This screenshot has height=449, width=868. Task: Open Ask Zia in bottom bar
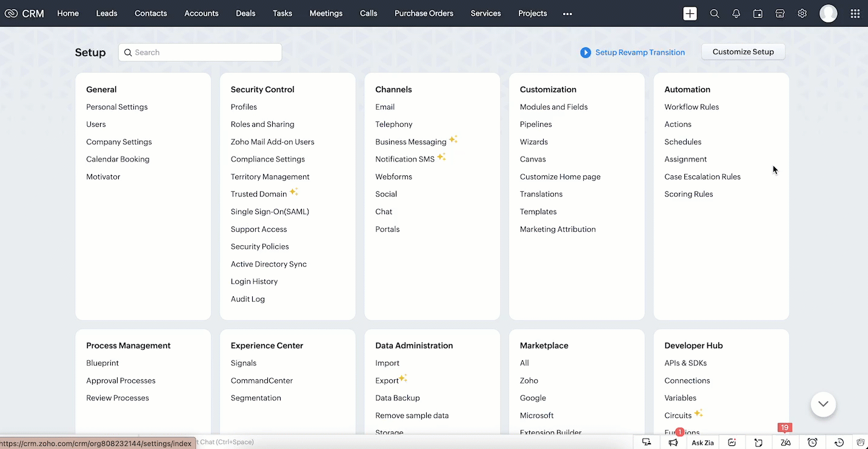click(x=703, y=442)
